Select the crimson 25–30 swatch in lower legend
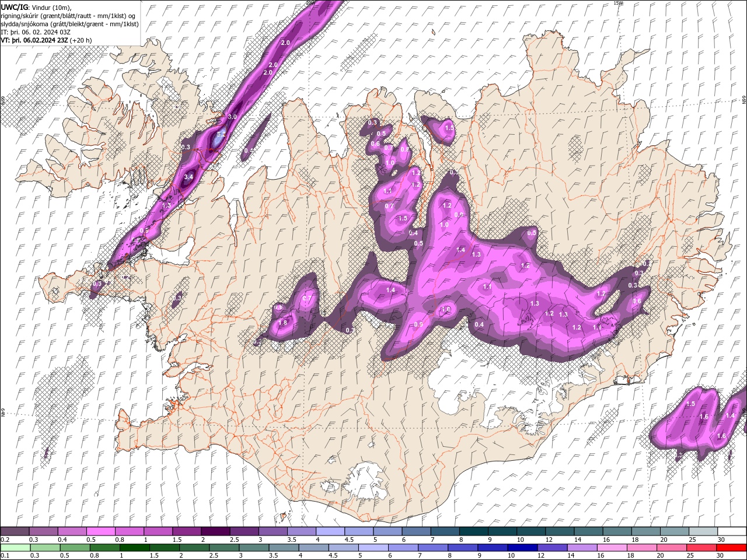 [x=701, y=547]
